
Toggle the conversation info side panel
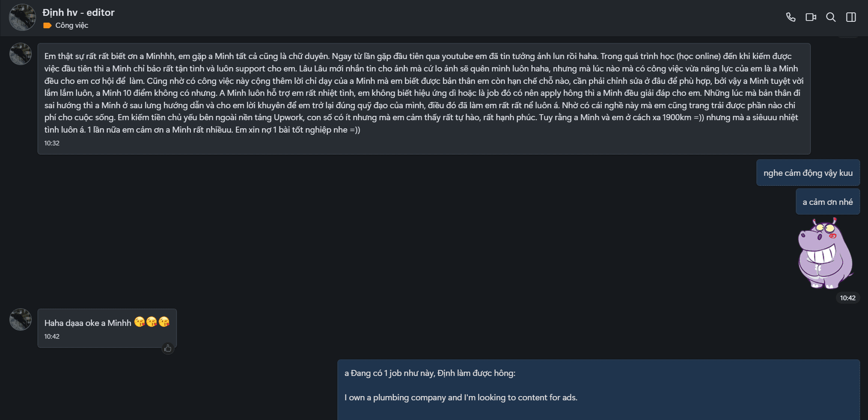coord(851,17)
